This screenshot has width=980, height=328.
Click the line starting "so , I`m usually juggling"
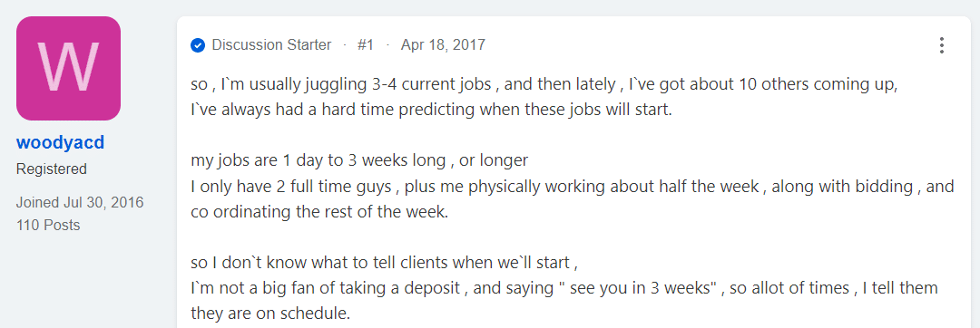pos(544,85)
